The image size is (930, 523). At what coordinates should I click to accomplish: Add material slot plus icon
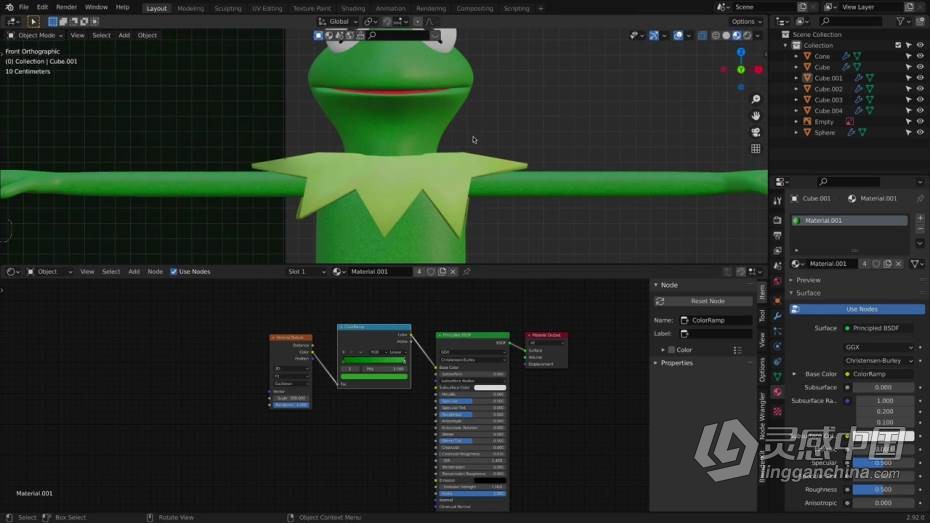[x=920, y=218]
